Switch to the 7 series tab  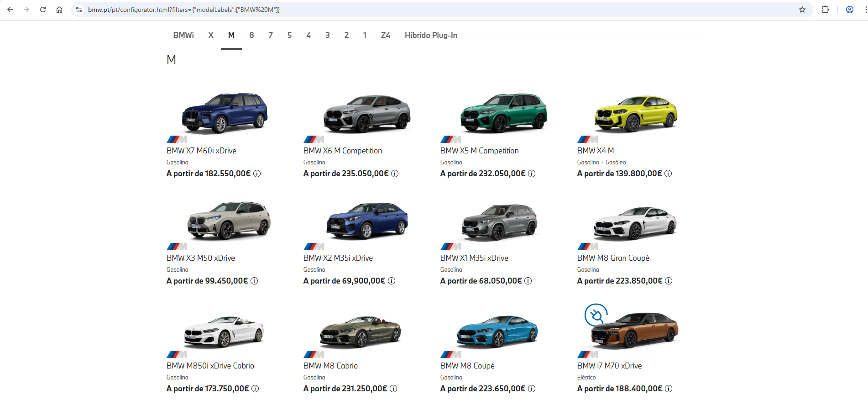click(271, 35)
